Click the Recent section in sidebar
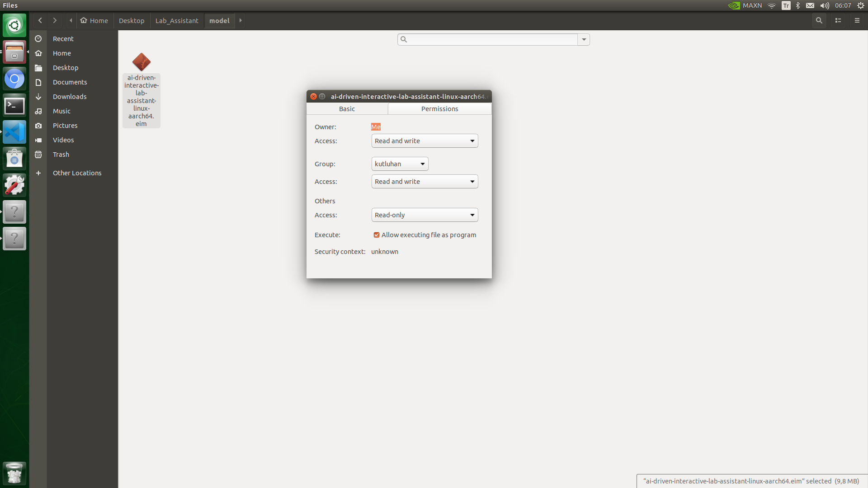This screenshot has height=488, width=868. coord(63,39)
